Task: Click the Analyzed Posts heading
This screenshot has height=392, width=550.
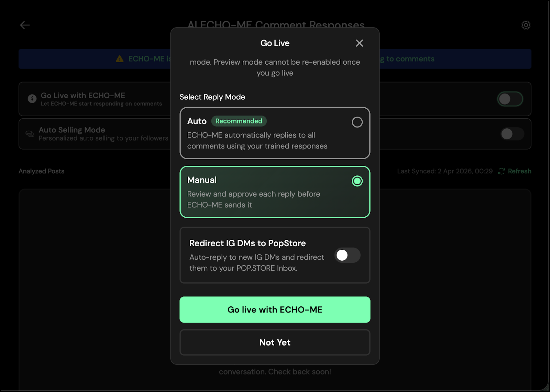Action: (42, 171)
